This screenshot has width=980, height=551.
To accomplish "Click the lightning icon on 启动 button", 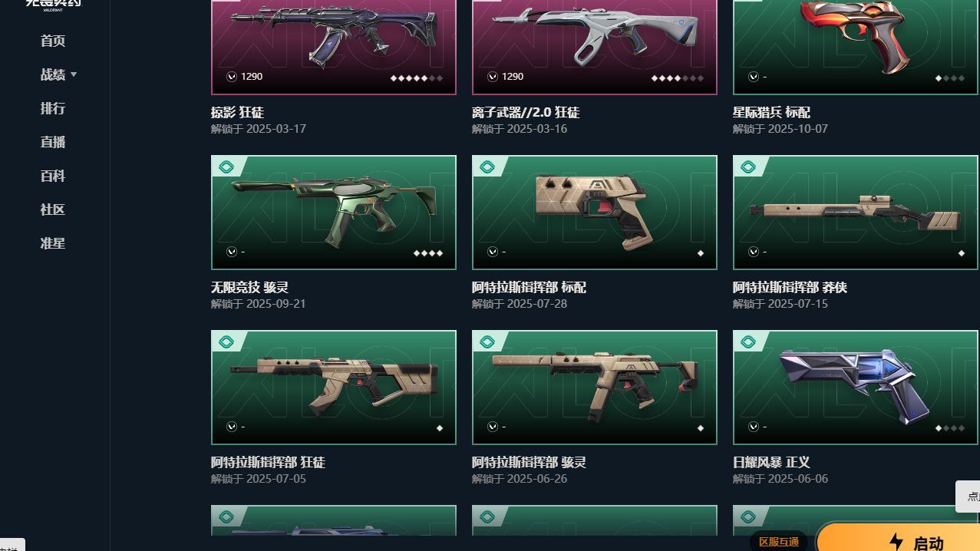I will pos(896,542).
